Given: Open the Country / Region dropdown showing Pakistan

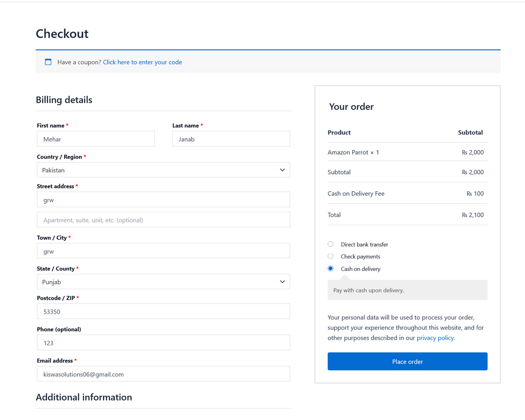Looking at the screenshot, I should tap(163, 170).
